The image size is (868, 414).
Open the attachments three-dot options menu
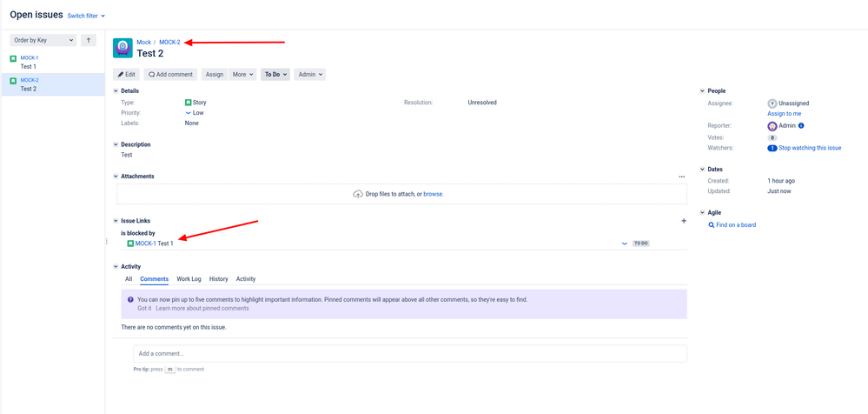pos(682,177)
